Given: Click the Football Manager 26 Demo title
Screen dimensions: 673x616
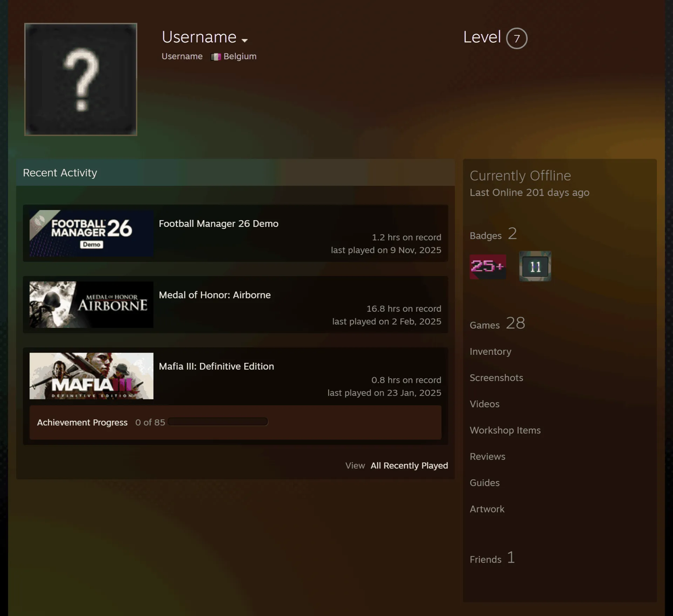Looking at the screenshot, I should [x=218, y=224].
